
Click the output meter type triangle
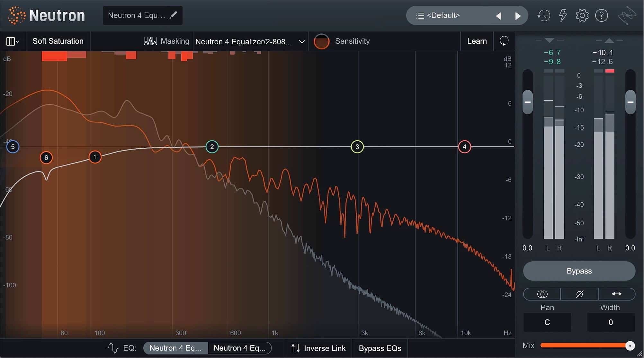click(609, 40)
